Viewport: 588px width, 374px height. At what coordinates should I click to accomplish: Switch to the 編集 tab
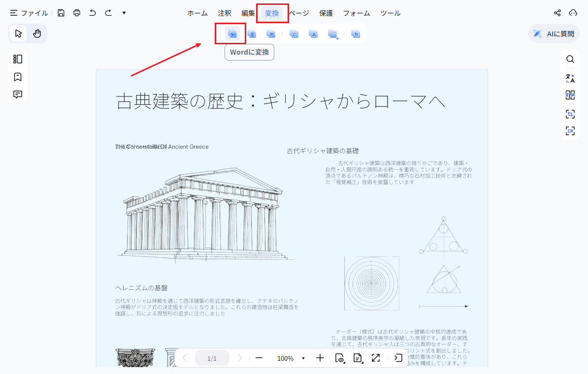[x=248, y=13]
